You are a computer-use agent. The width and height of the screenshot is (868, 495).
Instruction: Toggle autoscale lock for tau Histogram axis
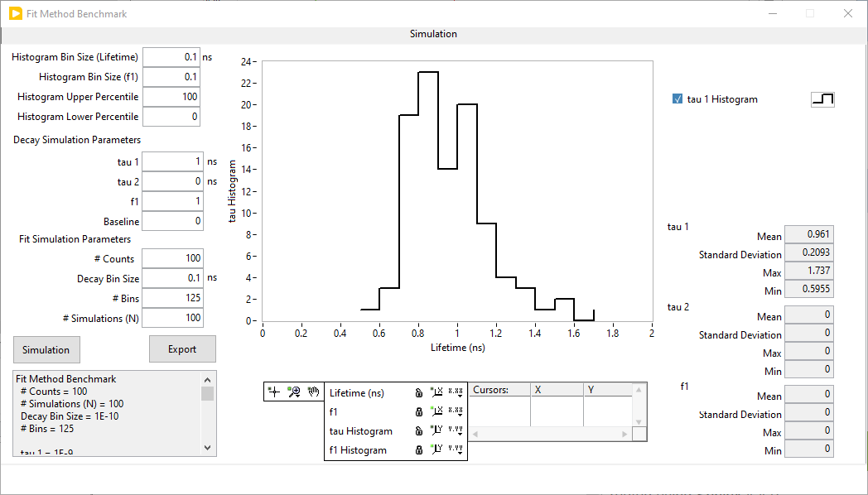pos(419,430)
